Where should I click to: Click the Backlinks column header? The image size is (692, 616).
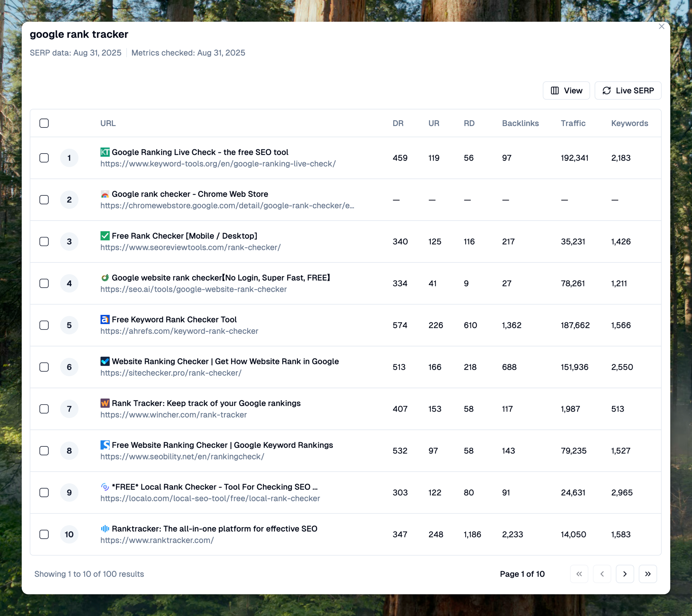coord(520,123)
